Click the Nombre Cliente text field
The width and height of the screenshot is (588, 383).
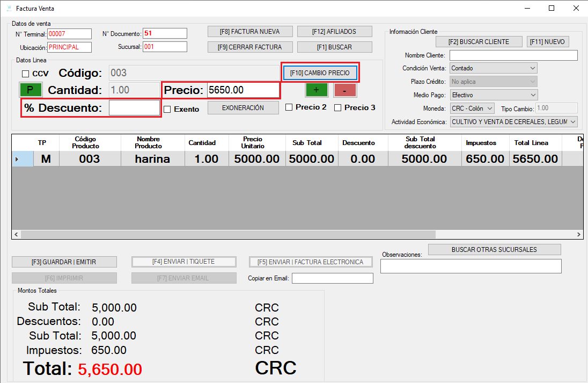514,55
